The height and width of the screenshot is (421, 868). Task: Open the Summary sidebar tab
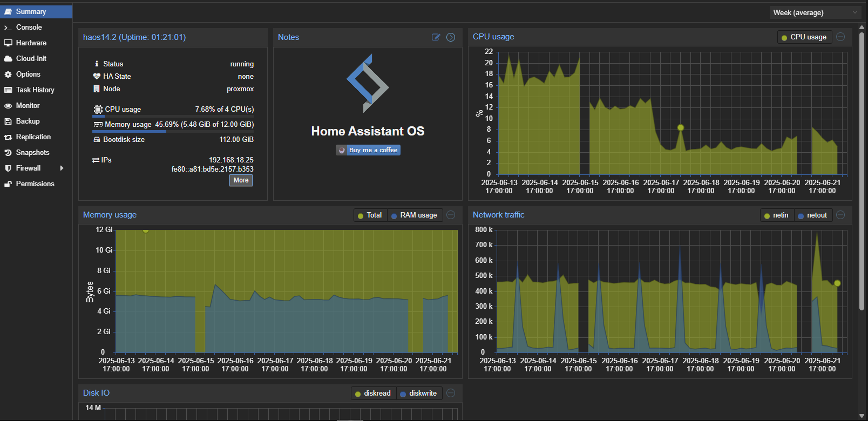(36, 11)
